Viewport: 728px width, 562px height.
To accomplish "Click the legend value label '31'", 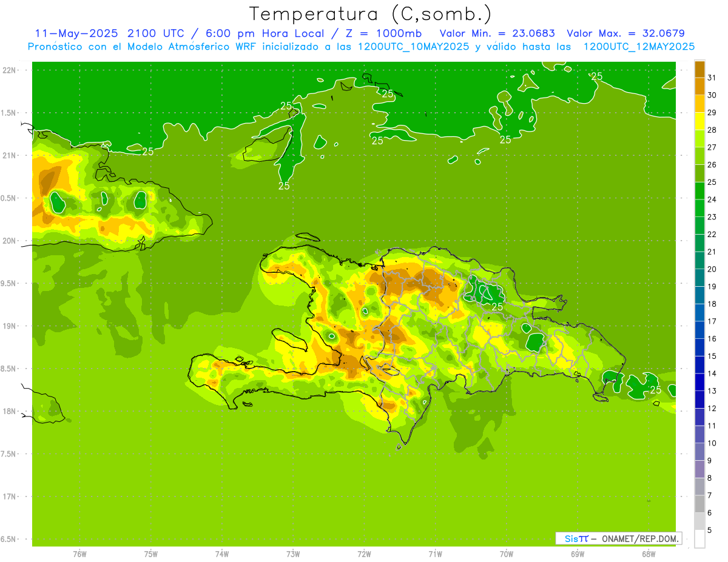I will pos(712,77).
